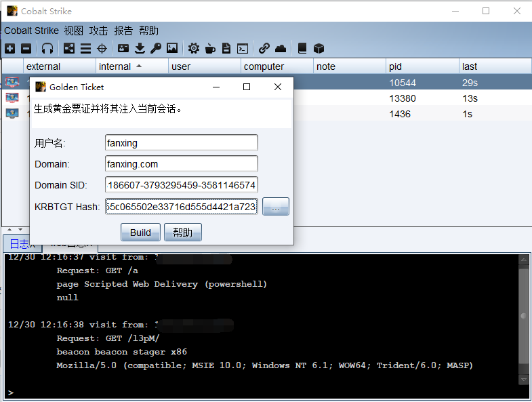Click the plus icon to add a new connection
532x402 pixels.
click(10, 49)
